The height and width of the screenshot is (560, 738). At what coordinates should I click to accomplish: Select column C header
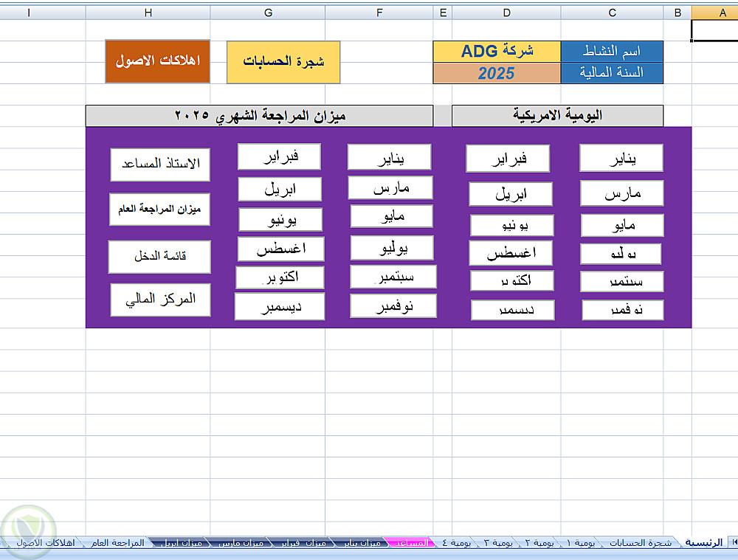click(612, 13)
